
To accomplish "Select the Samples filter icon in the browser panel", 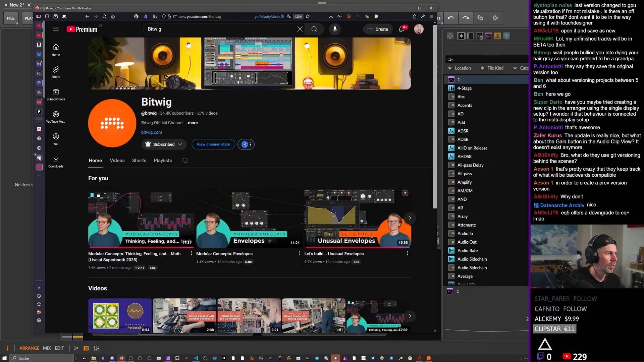I will point(488,36).
